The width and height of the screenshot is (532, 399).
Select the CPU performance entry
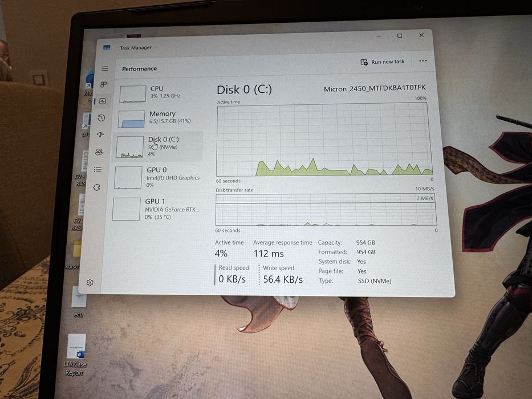click(x=160, y=93)
